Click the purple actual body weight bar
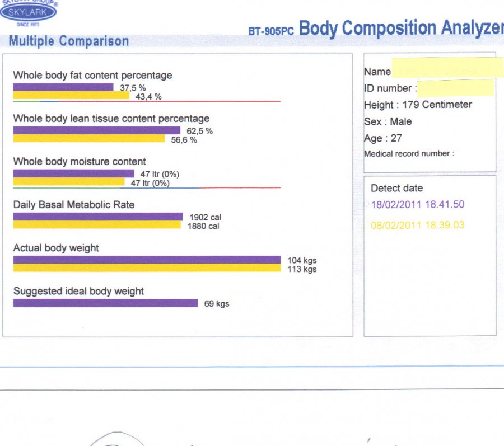 click(x=147, y=260)
